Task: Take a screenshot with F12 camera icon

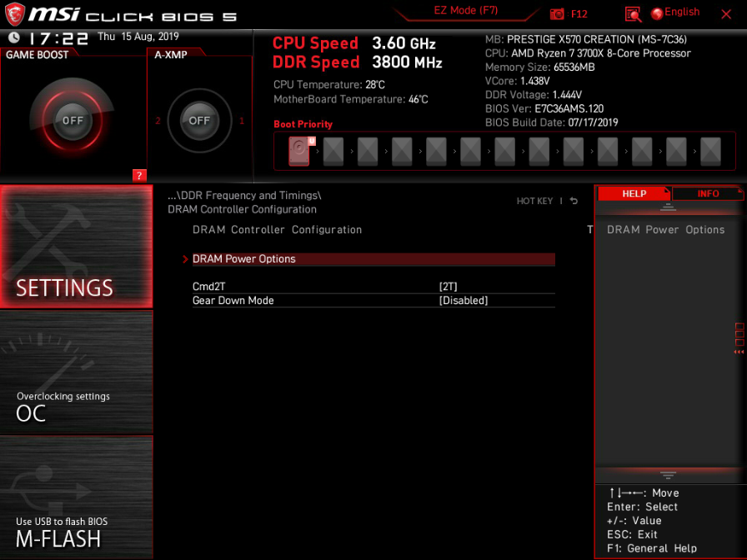Action: tap(556, 14)
